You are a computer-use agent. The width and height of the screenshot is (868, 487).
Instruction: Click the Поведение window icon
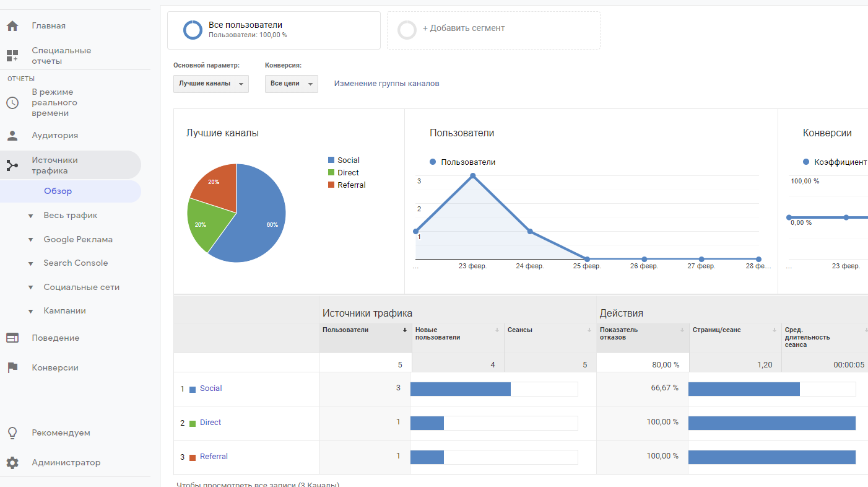[x=12, y=338]
